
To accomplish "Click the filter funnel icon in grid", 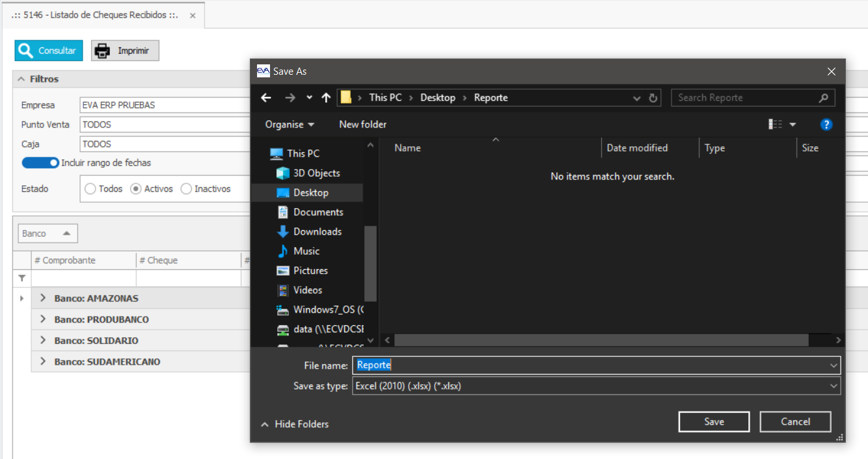I will tap(22, 278).
